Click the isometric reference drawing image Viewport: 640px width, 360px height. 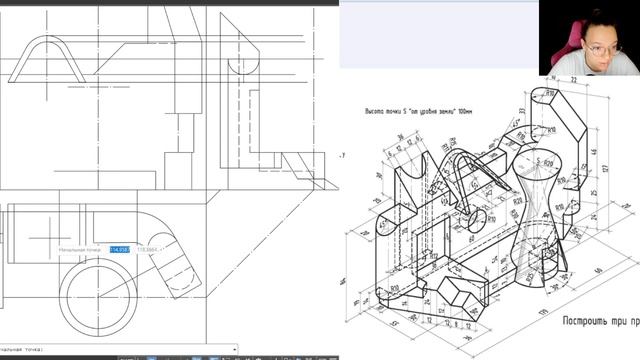490,216
